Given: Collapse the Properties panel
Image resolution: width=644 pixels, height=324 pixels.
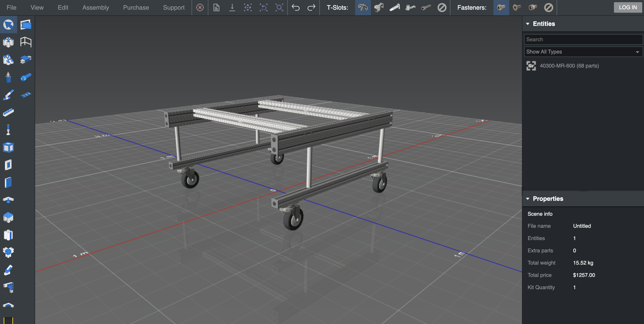Looking at the screenshot, I should [528, 199].
